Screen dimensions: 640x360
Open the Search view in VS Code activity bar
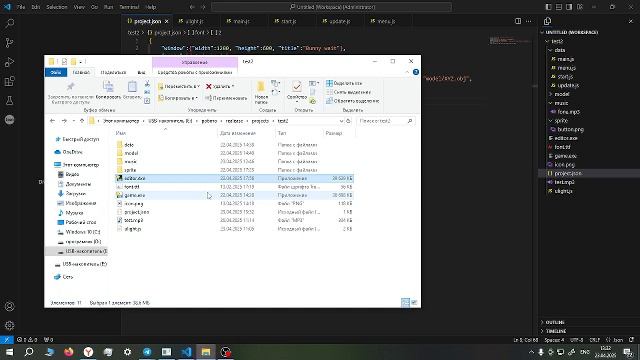pyautogui.click(x=9, y=23)
